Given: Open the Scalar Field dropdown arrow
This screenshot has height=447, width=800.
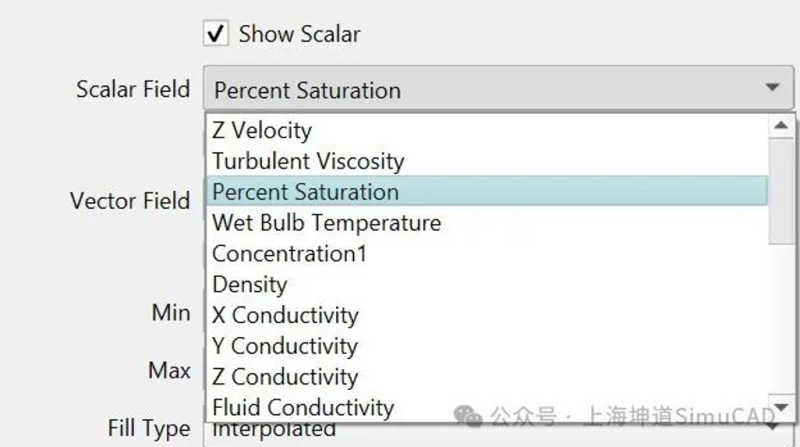Looking at the screenshot, I should click(772, 88).
